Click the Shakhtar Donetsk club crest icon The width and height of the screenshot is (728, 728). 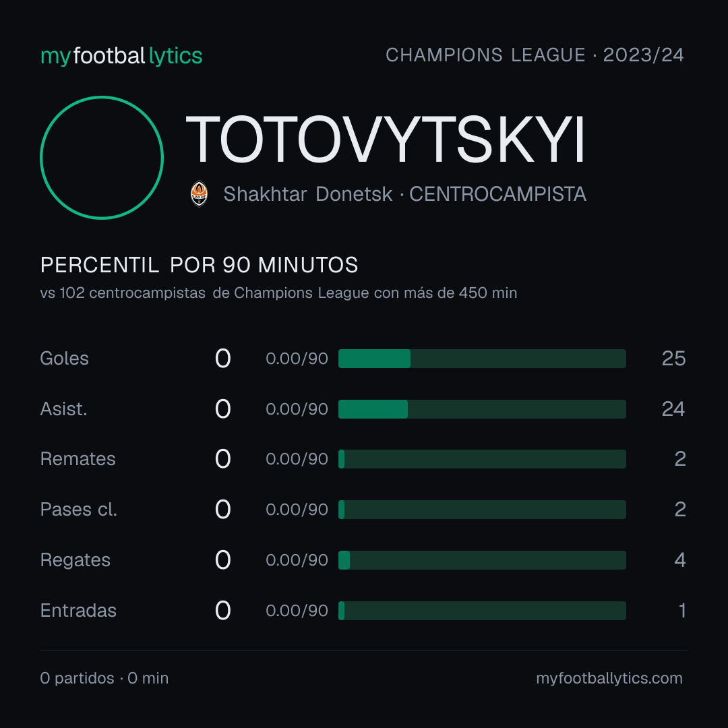(x=199, y=193)
